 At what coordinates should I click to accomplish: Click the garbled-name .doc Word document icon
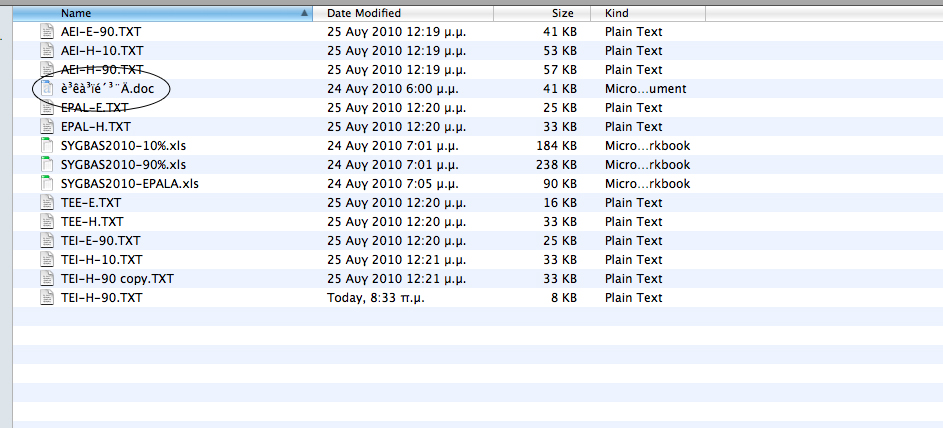click(47, 89)
